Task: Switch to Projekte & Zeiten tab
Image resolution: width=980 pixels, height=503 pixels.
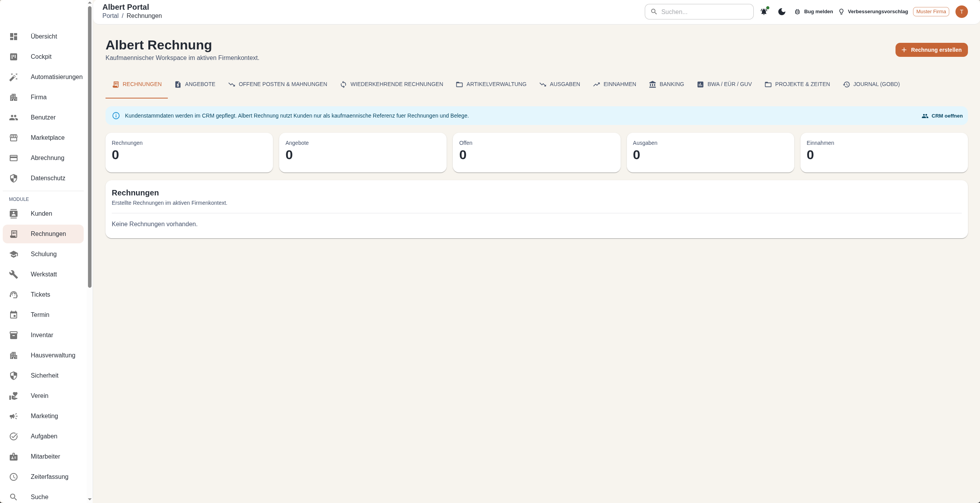Action: pos(797,84)
